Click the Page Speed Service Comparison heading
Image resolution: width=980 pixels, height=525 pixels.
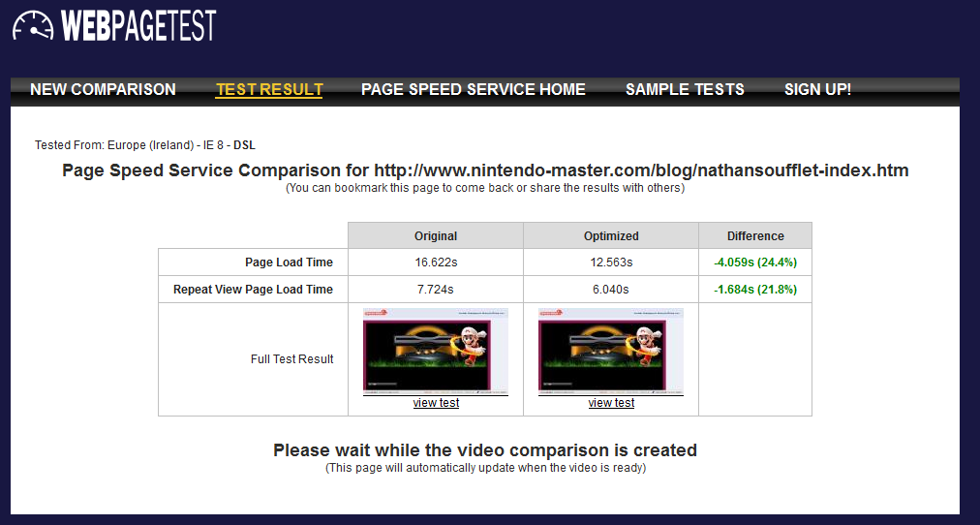485,170
